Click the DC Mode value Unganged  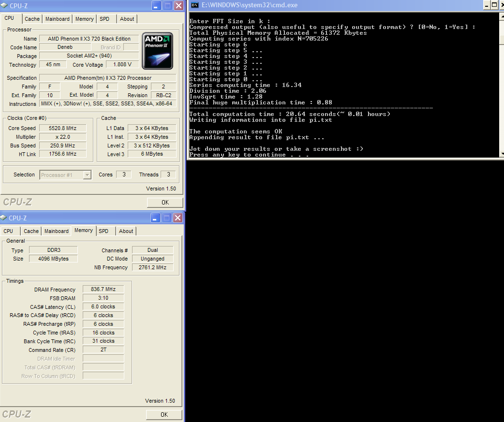pyautogui.click(x=153, y=259)
